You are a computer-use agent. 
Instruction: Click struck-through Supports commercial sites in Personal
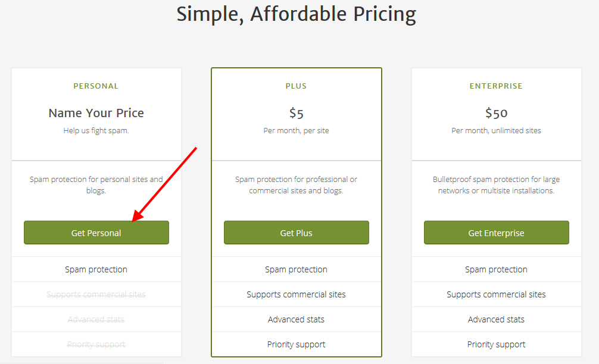coord(96,294)
